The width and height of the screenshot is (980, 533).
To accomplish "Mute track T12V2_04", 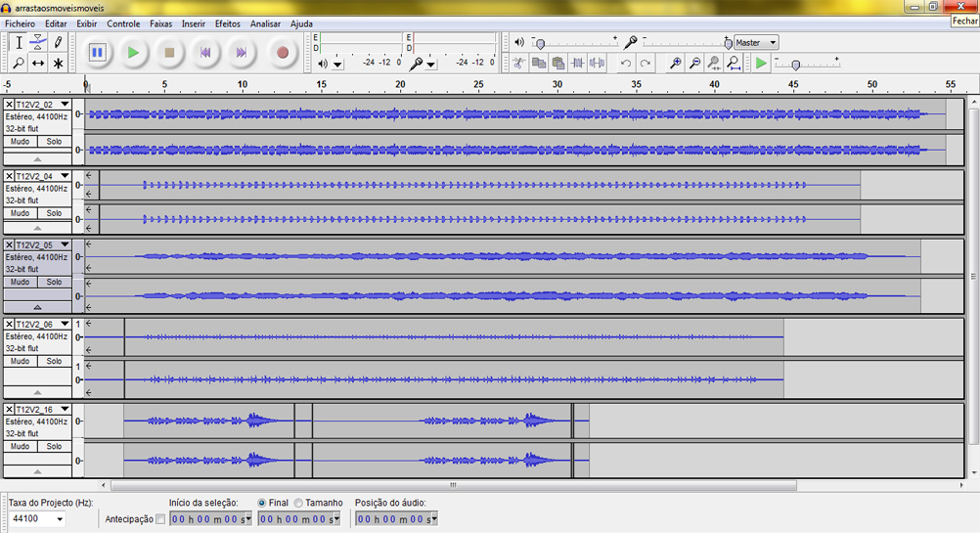I will (20, 214).
